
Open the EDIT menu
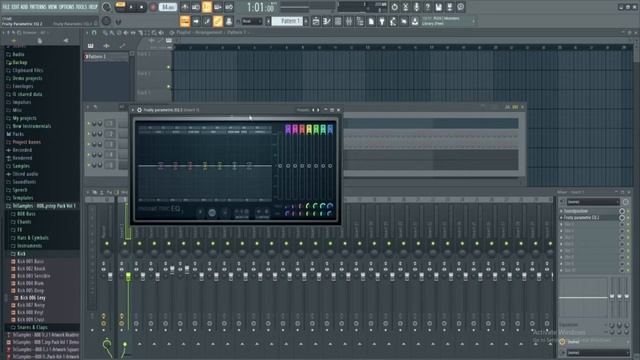(x=16, y=7)
